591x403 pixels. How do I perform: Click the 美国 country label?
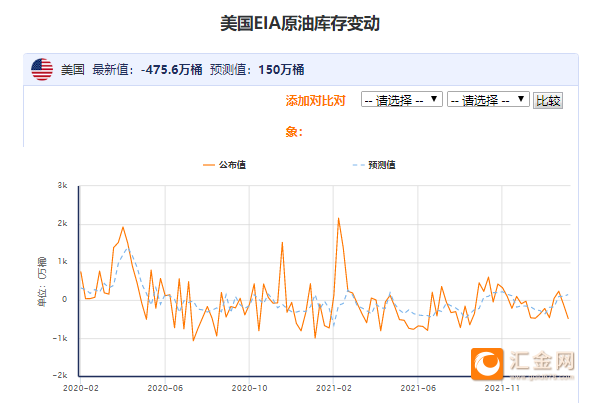(x=73, y=70)
